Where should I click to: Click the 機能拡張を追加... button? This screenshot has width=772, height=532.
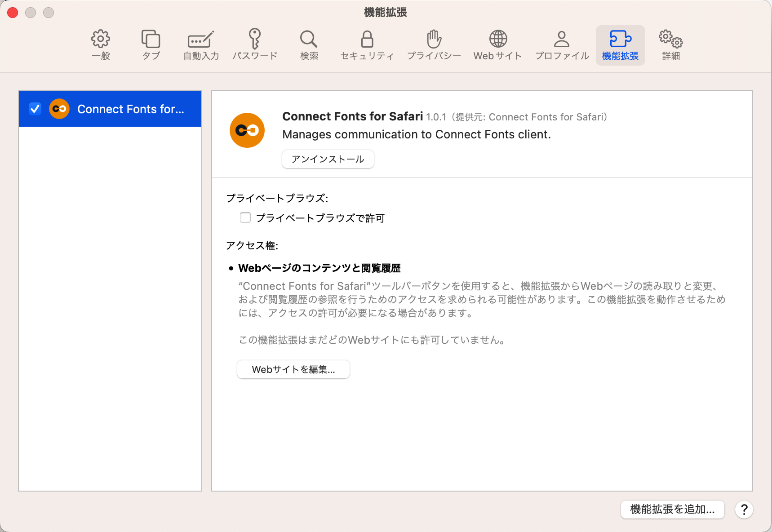[672, 510]
